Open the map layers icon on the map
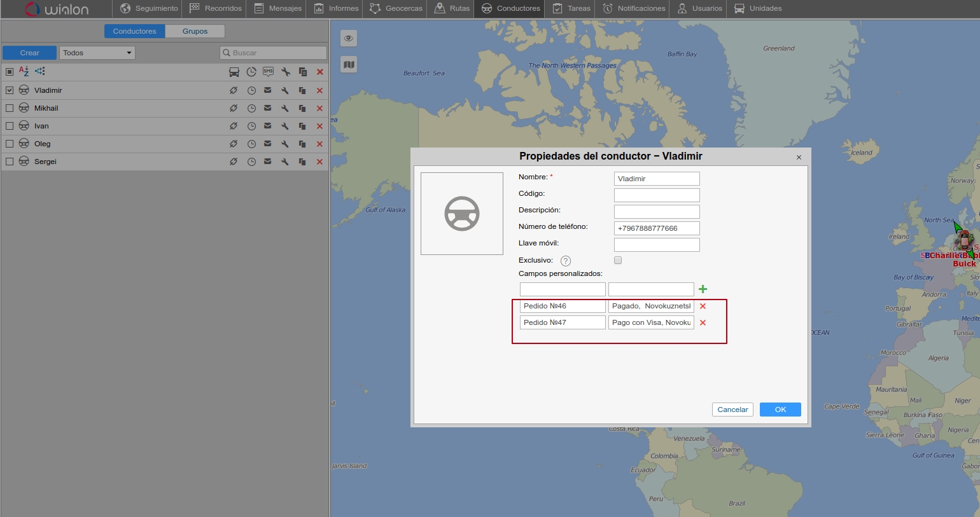The height and width of the screenshot is (517, 980). (349, 64)
